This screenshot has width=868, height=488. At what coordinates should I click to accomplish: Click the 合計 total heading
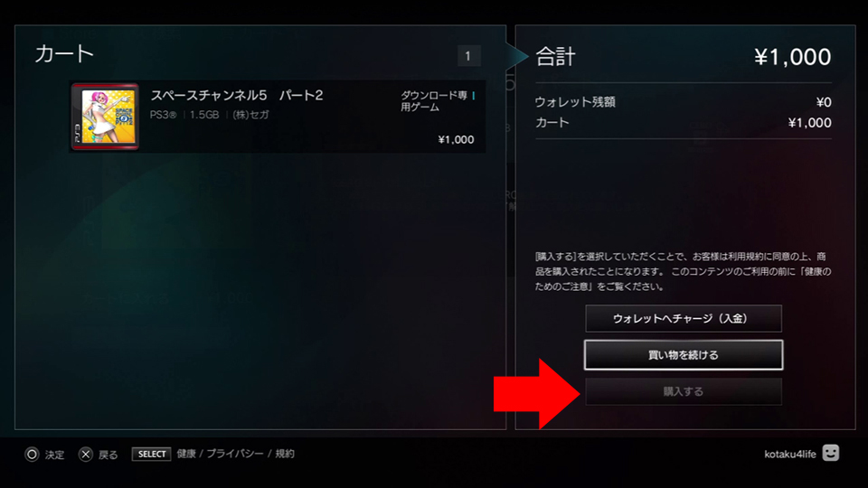(x=555, y=56)
